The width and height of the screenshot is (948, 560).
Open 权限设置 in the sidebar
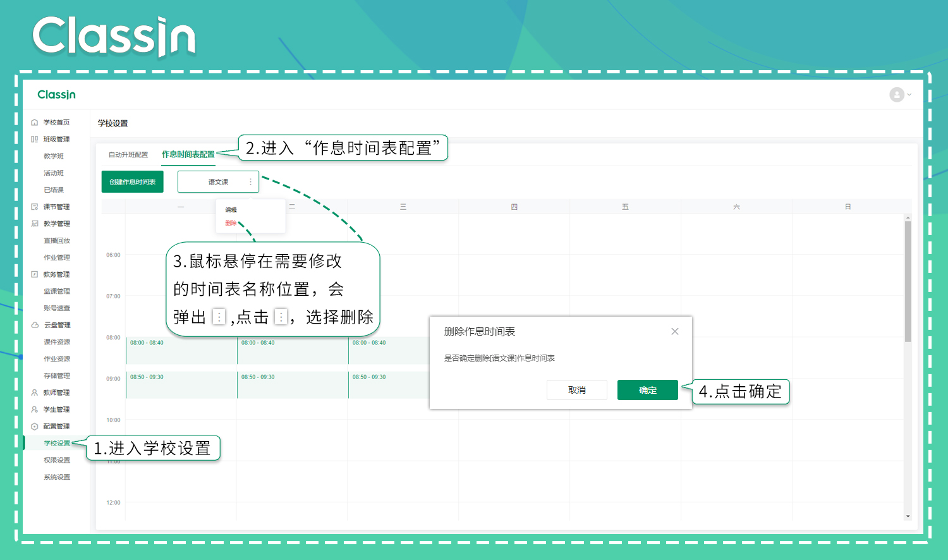click(x=57, y=460)
